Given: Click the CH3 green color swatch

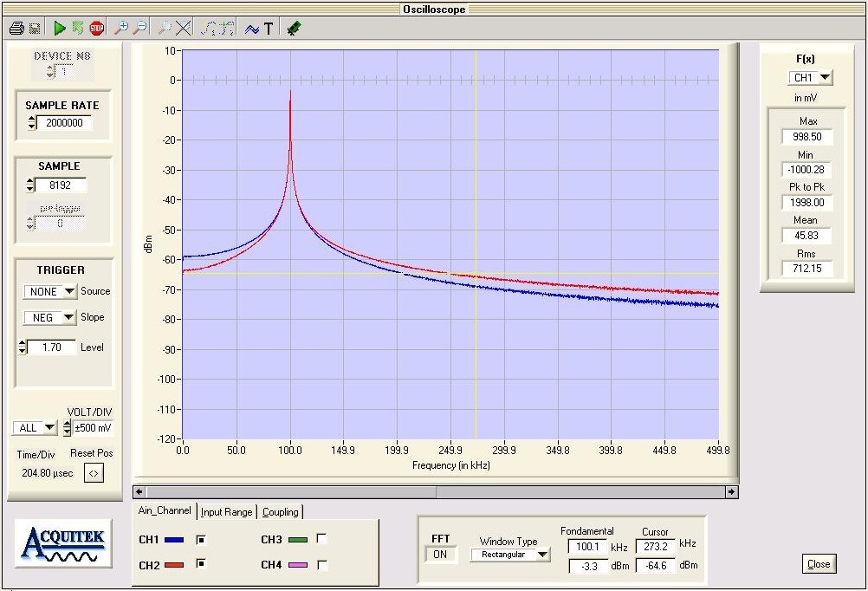Looking at the screenshot, I should (x=298, y=540).
